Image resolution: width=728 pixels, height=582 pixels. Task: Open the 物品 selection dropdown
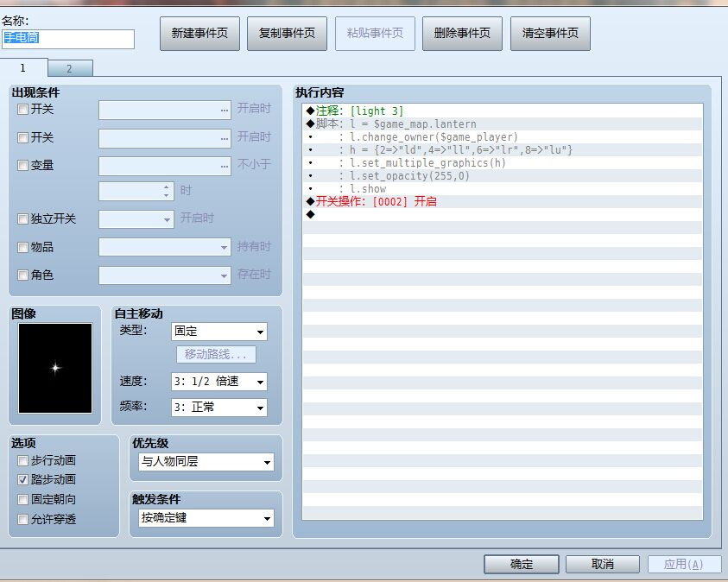[x=165, y=247]
